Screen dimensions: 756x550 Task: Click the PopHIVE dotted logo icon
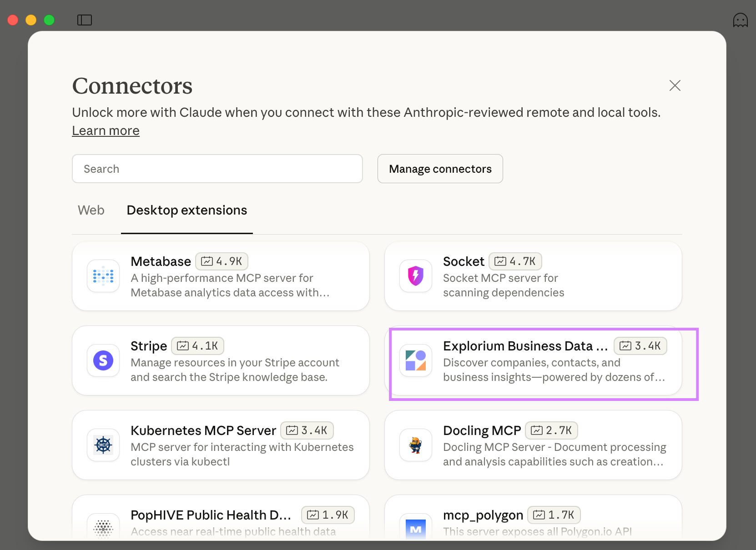pos(103,527)
